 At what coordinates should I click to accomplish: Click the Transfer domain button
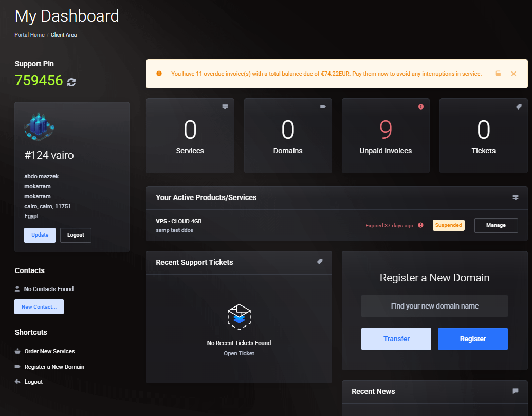[396, 339]
